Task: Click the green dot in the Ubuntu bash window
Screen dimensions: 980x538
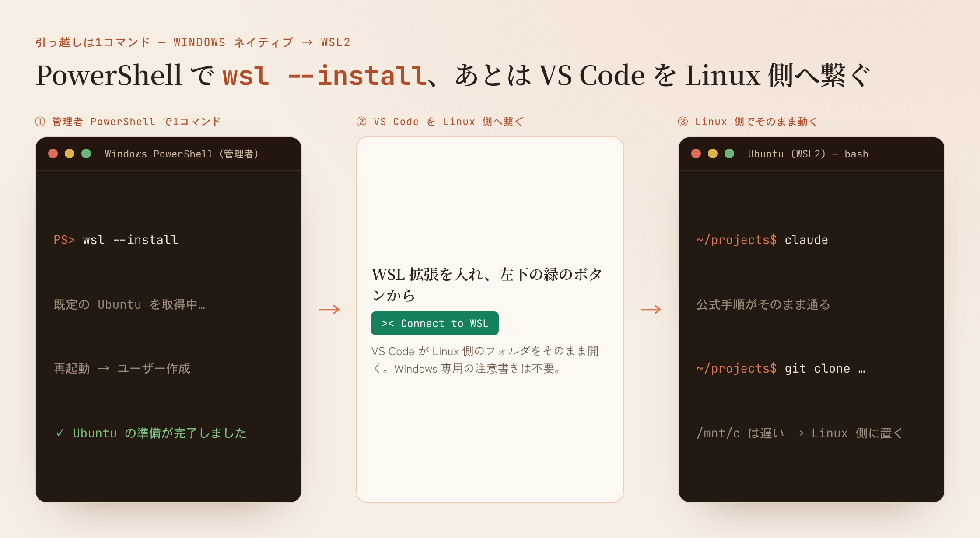Action: [x=729, y=154]
